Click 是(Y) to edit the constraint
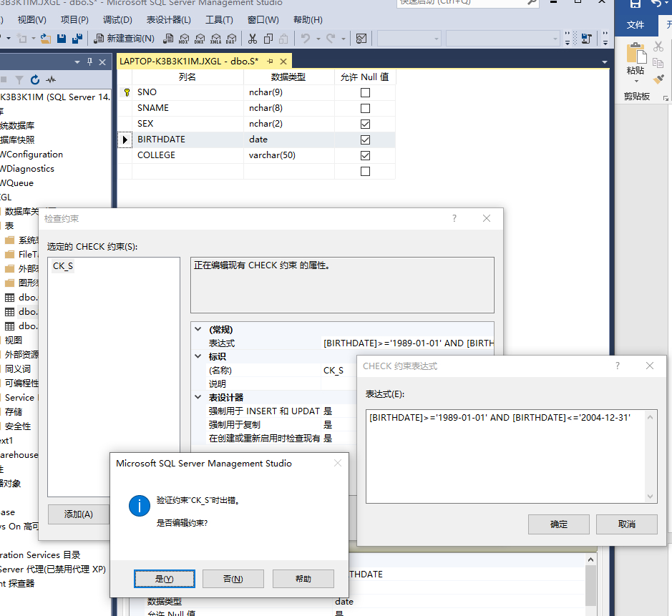 [x=164, y=579]
